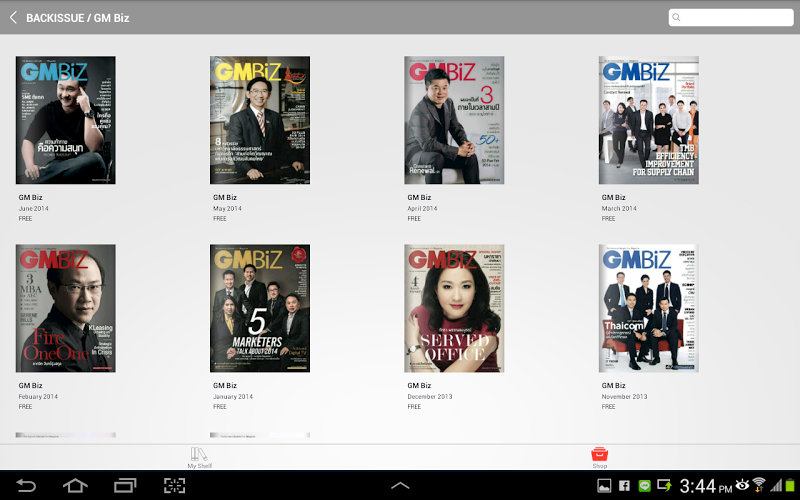Expand the navigation bar up chevron
This screenshot has width=800, height=500.
[400, 486]
